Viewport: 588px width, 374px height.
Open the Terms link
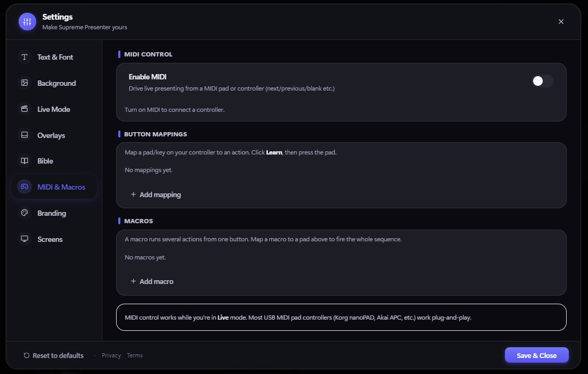coord(135,355)
